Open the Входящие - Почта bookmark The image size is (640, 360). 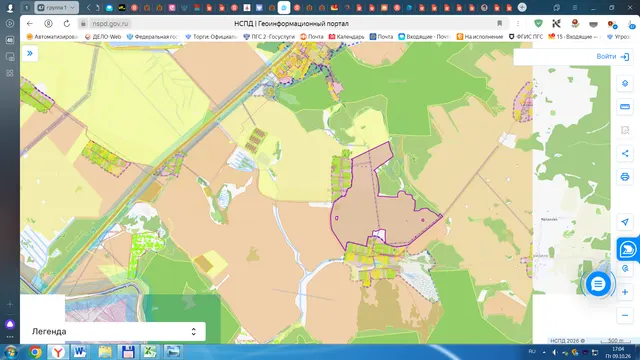(424, 36)
